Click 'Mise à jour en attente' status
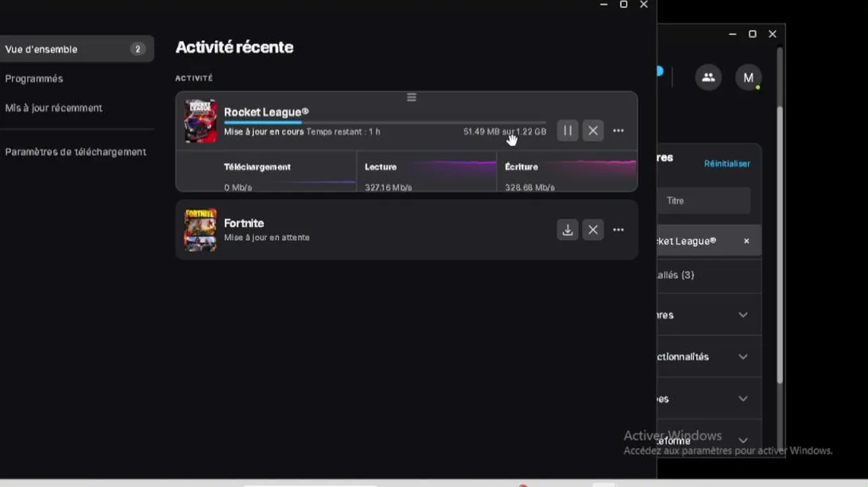This screenshot has width=868, height=487. point(266,237)
